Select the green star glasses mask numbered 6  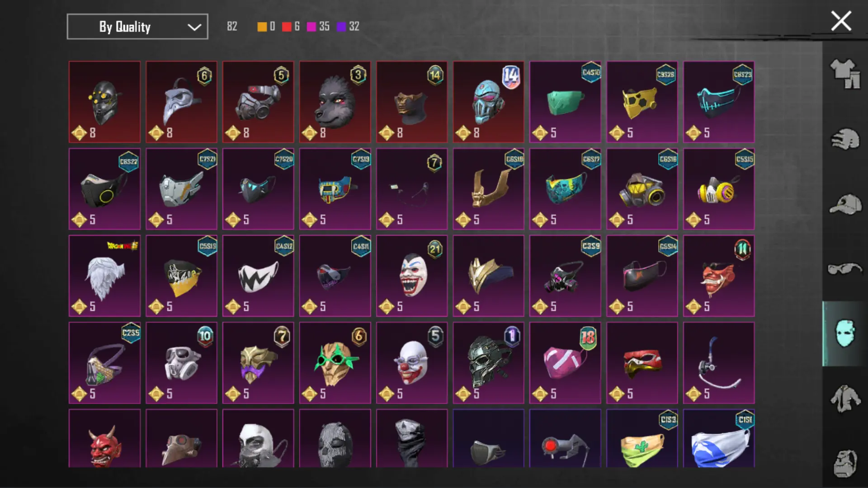tap(335, 363)
